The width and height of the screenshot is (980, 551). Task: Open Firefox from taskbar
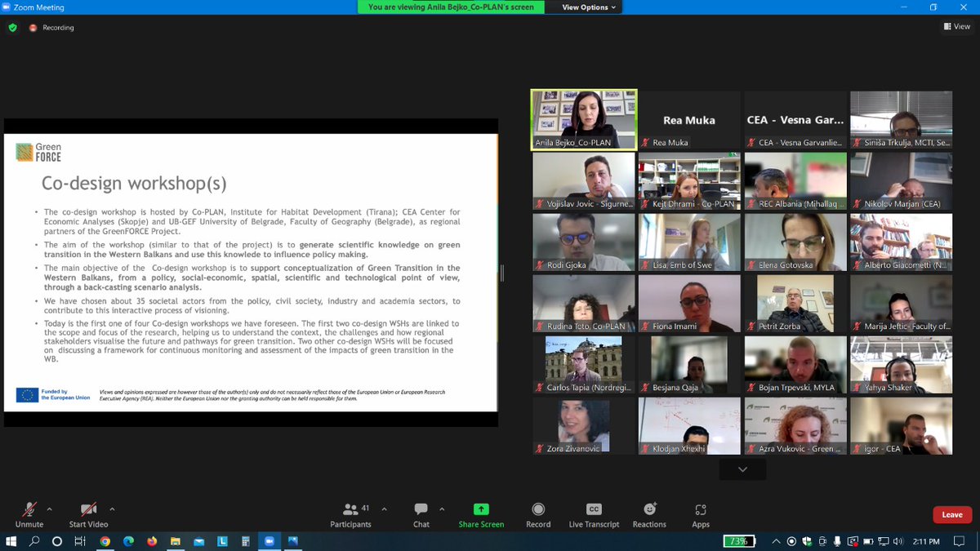click(152, 540)
